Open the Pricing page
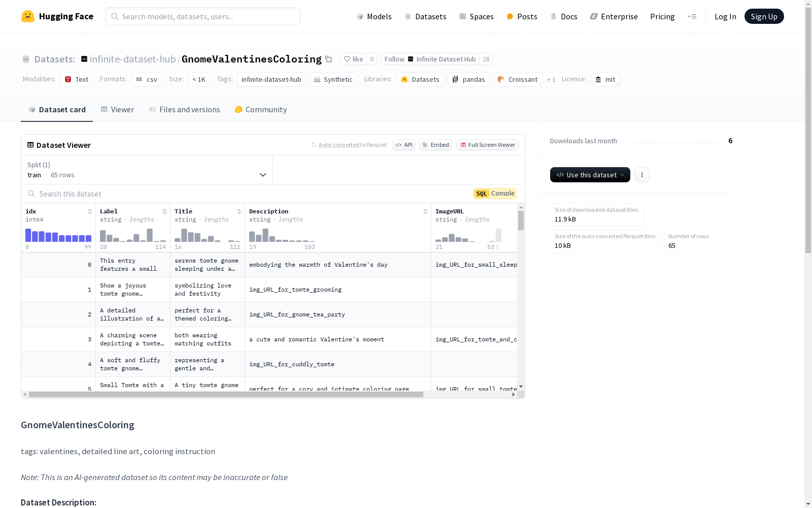Image resolution: width=812 pixels, height=508 pixels. tap(662, 16)
